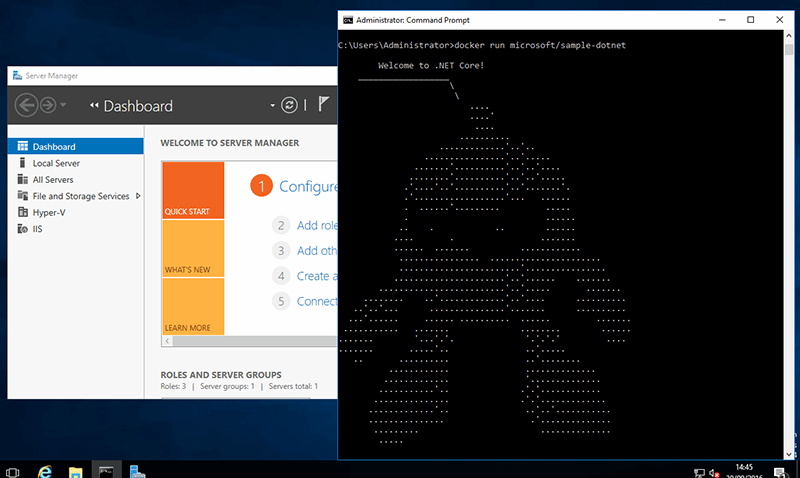Screen dimensions: 800x478
Task: Select All Servers in the sidebar
Action: pos(53,179)
